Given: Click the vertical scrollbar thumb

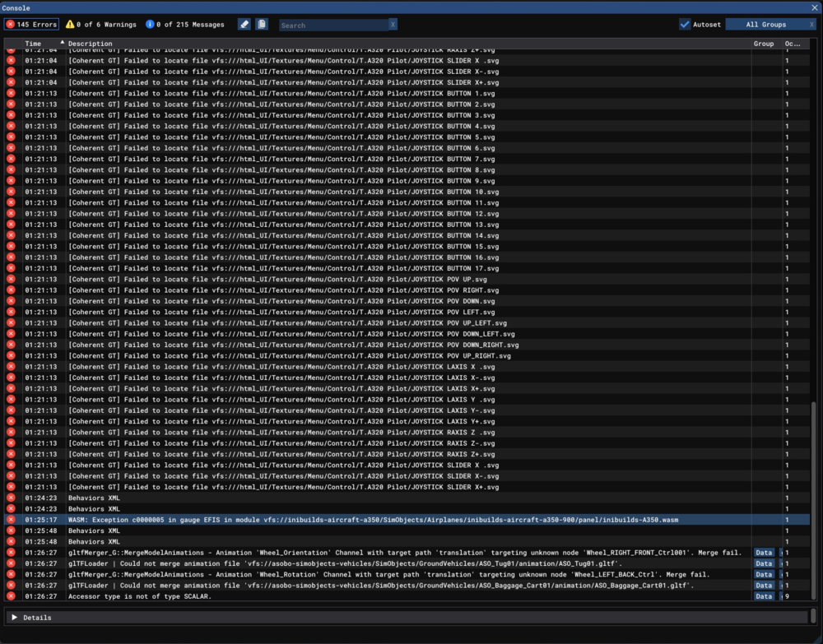Looking at the screenshot, I should (x=815, y=502).
